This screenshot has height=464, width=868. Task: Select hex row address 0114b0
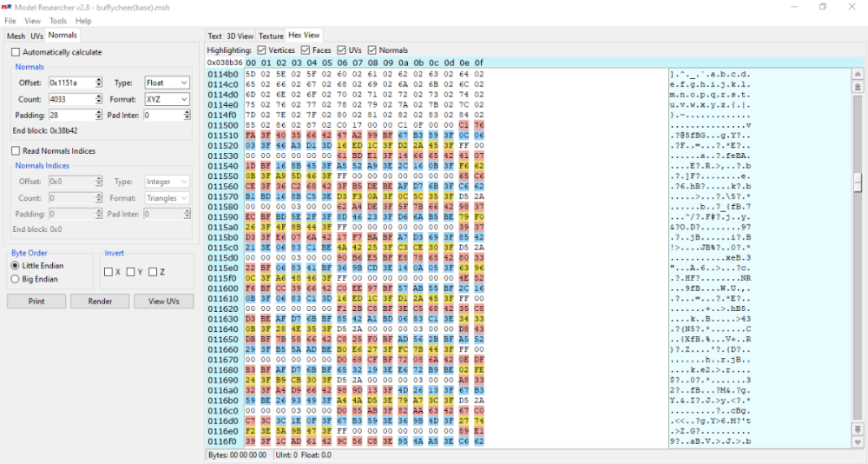223,74
